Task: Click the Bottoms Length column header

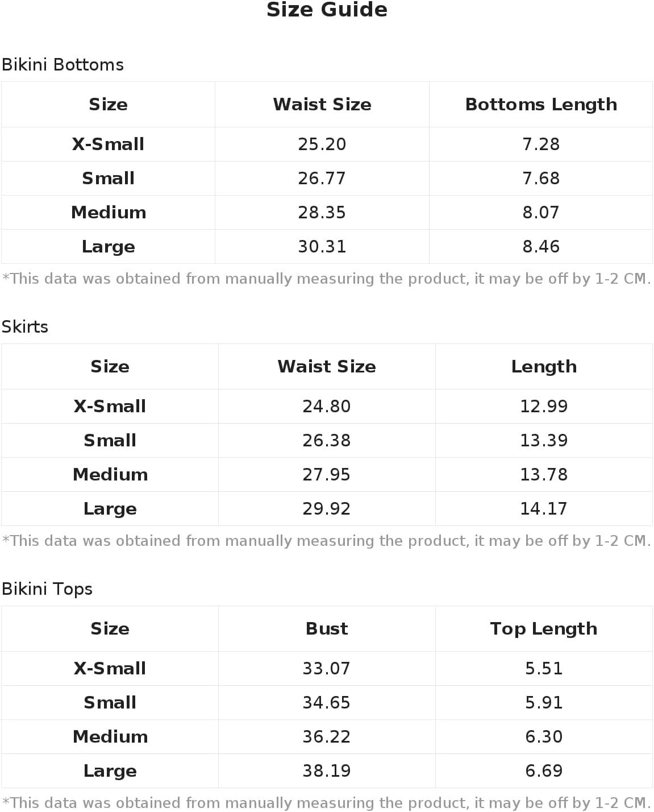Action: pos(541,105)
